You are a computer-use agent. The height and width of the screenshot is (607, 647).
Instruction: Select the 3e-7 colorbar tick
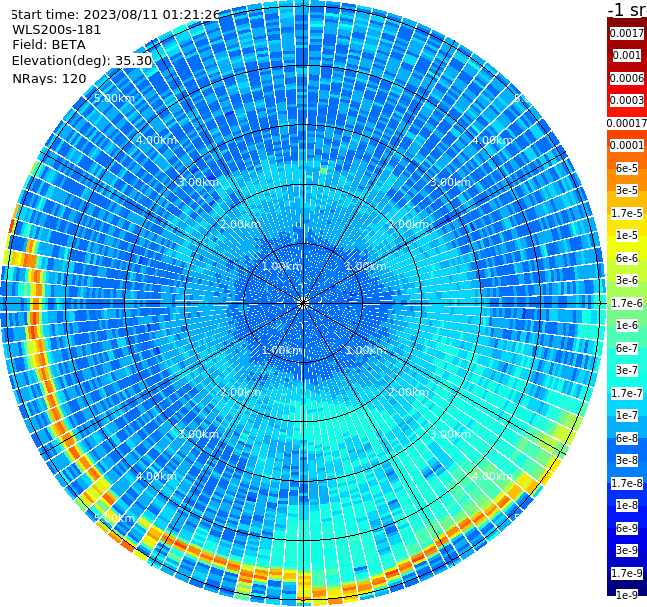click(x=627, y=370)
